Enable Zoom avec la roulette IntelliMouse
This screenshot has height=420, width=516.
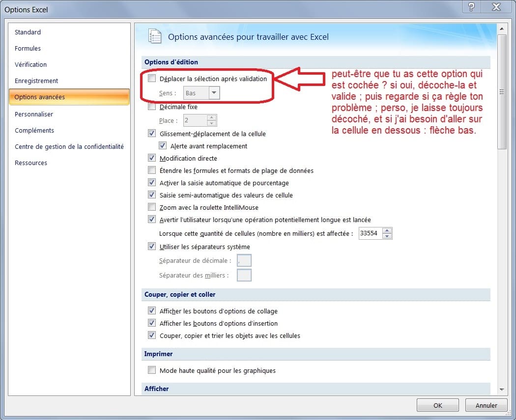point(152,207)
